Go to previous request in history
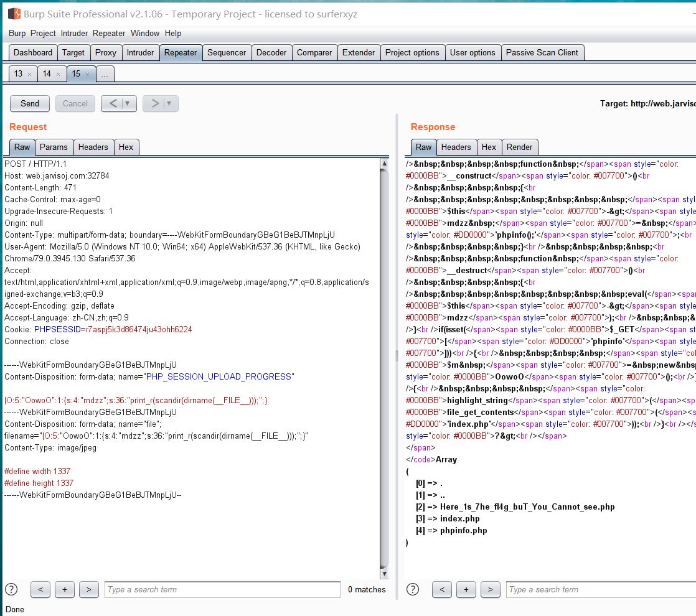The height and width of the screenshot is (616, 696). point(113,103)
